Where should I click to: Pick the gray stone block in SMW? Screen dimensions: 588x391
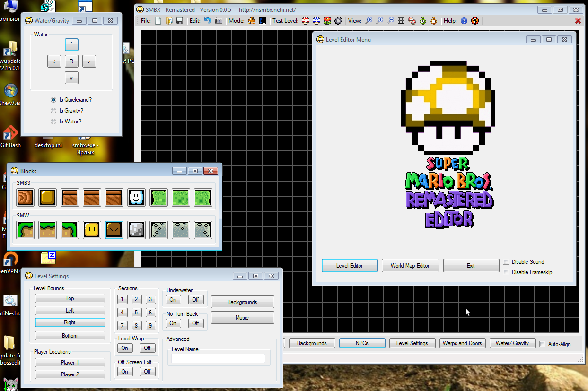pos(137,230)
